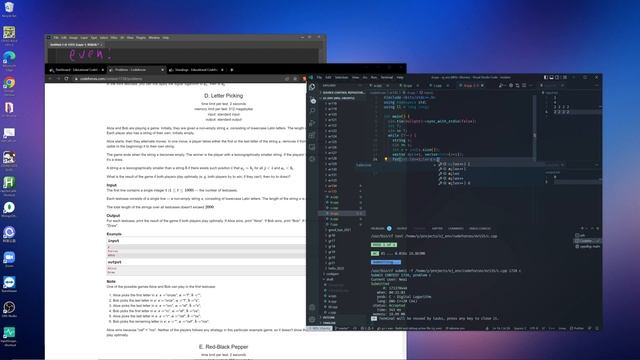
Task: Select the Photoshop document tab
Action: [x=76, y=44]
